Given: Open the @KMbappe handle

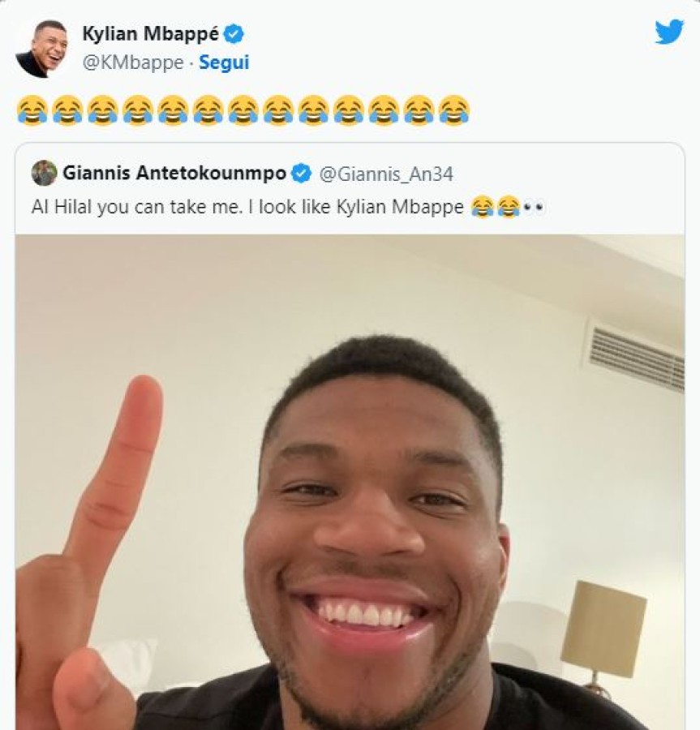Looking at the screenshot, I should tap(133, 62).
